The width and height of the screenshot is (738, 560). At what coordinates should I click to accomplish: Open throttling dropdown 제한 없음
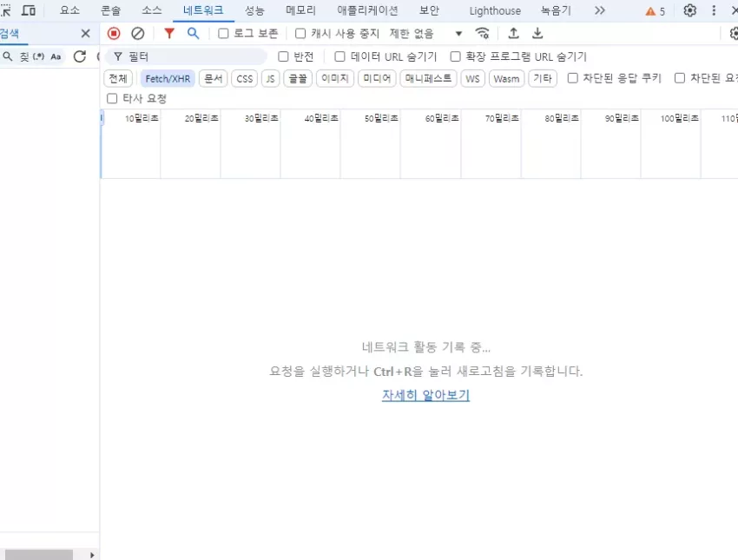[x=425, y=33]
